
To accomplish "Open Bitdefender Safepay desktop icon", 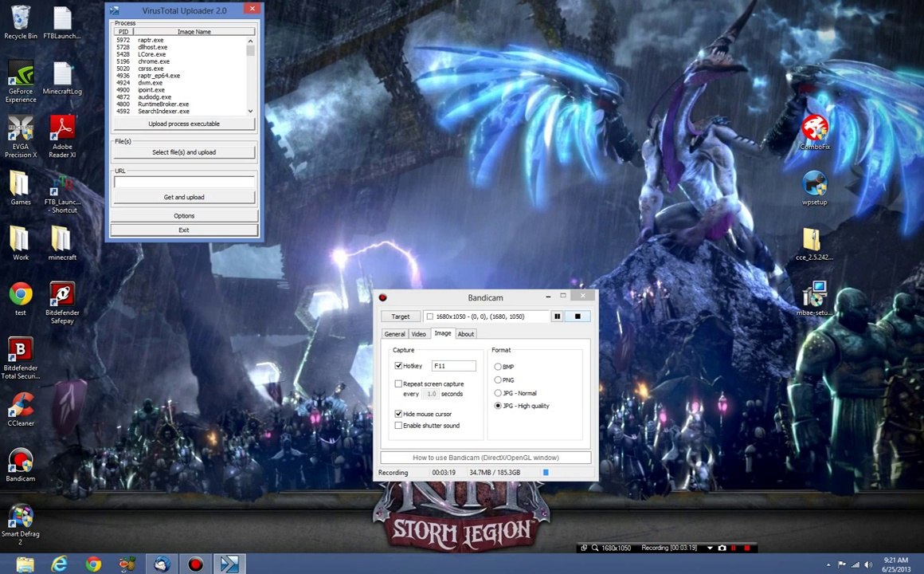I will click(62, 303).
